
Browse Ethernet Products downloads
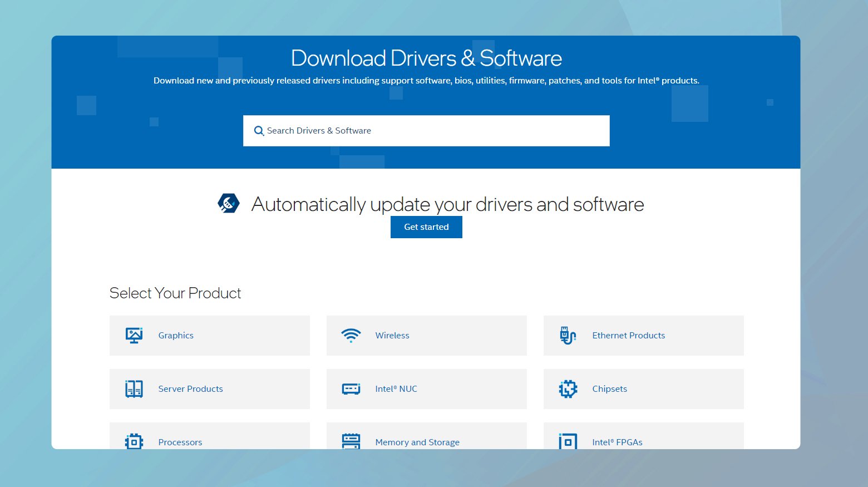(629, 335)
